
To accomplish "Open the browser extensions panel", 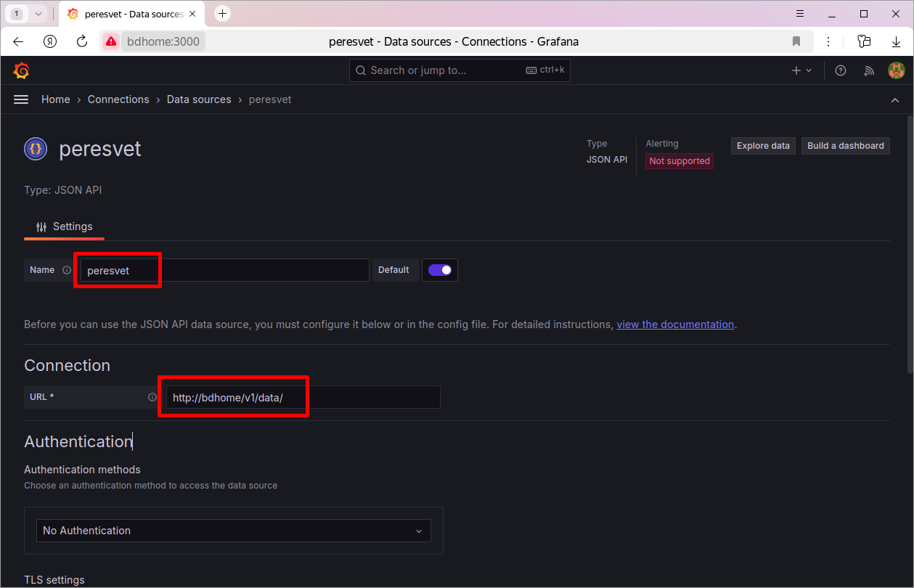I will (x=864, y=41).
